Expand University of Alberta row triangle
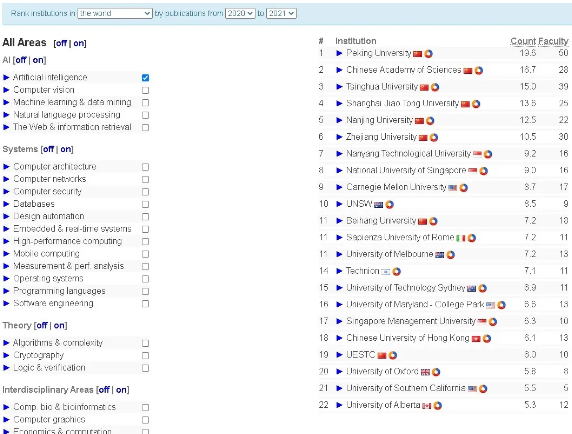Screen dimensions: 572x434 339,405
